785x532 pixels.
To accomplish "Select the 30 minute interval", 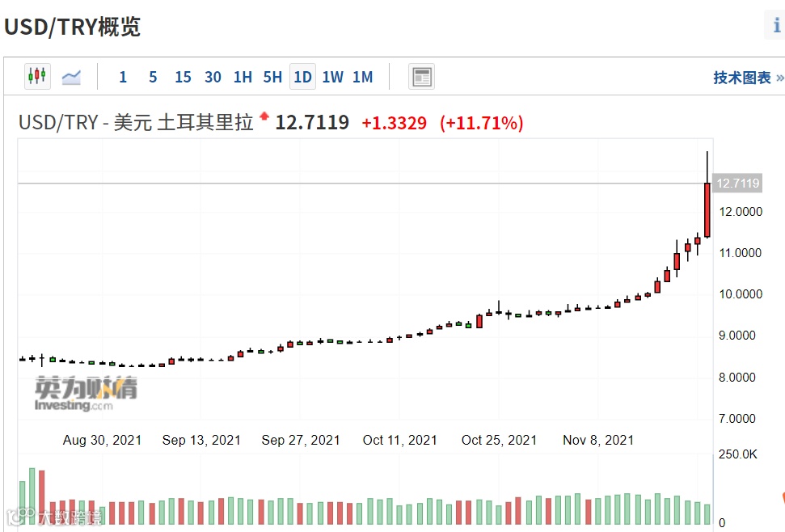I will [x=213, y=77].
